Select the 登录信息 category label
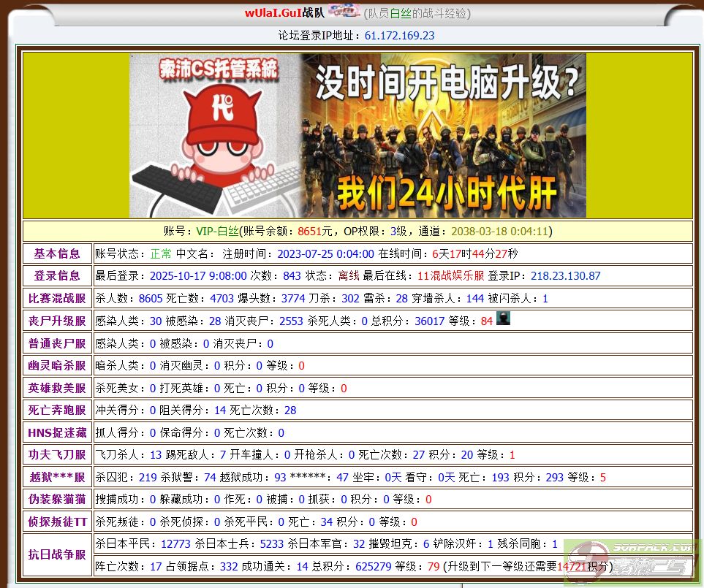704x588 pixels. click(x=57, y=275)
